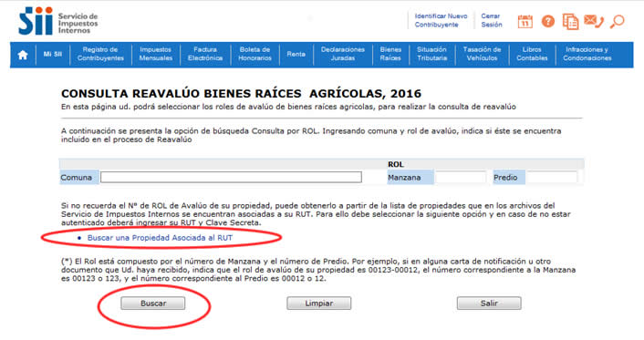Click the ROL column header label

tap(396, 164)
